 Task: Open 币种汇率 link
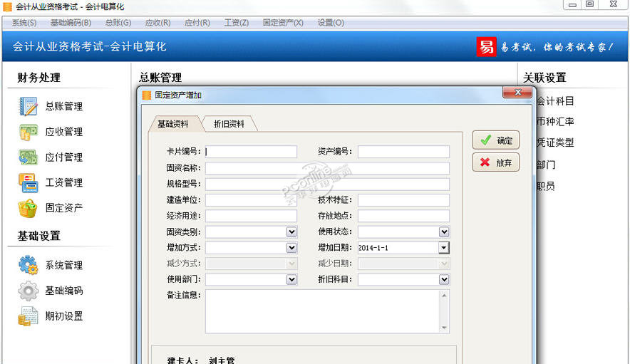click(555, 122)
